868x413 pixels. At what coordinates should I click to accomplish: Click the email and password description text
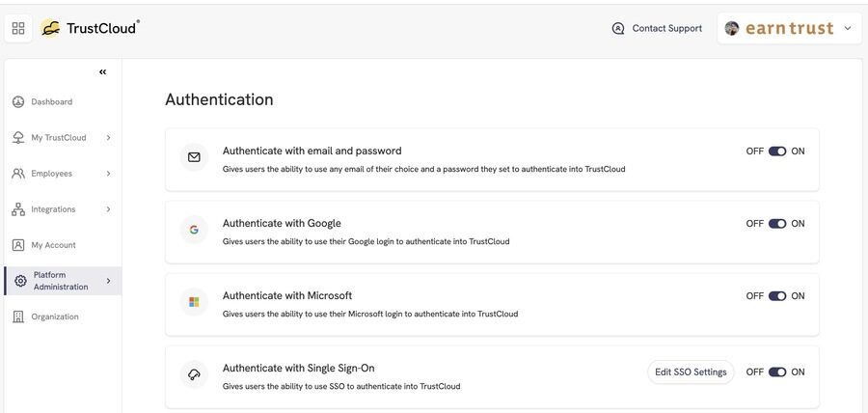[x=424, y=169]
